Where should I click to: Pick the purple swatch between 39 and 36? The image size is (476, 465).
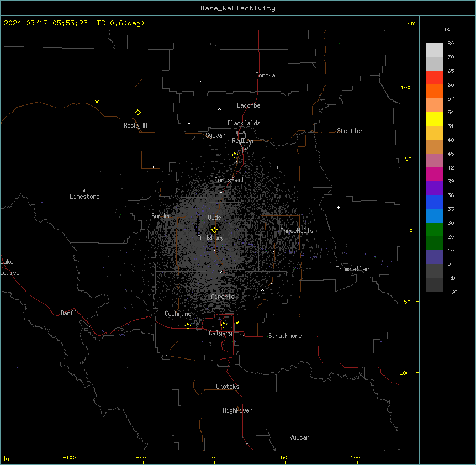[x=434, y=188]
